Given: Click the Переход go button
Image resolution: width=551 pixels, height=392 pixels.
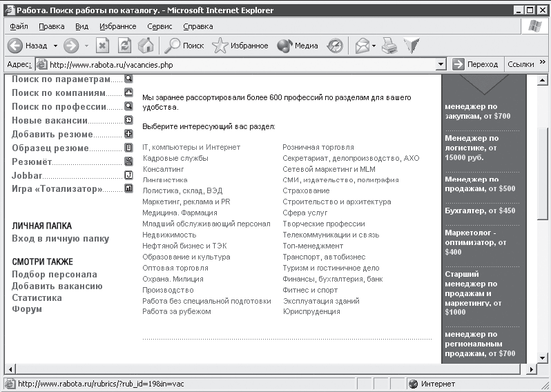Looking at the screenshot, I should [475, 64].
